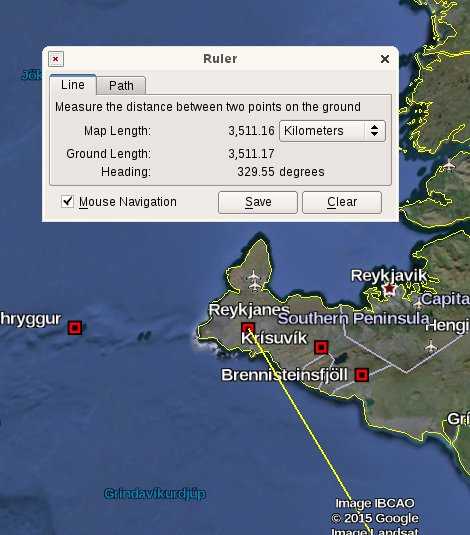Screen dimensions: 470x535
Task: Click the yellow ruler line endpoint at Reykjanes
Action: pos(250,330)
